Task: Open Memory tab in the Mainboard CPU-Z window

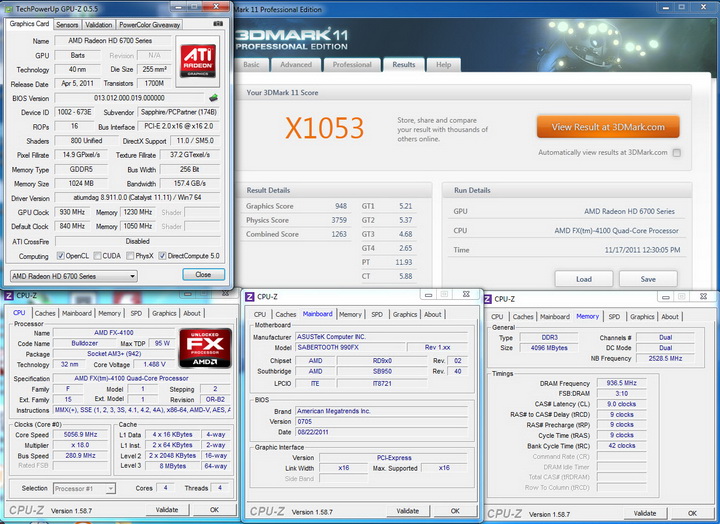Action: pyautogui.click(x=350, y=315)
